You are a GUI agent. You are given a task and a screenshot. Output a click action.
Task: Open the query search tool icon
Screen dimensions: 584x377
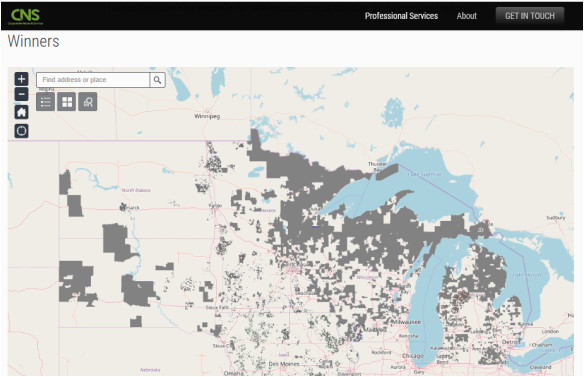tap(88, 102)
